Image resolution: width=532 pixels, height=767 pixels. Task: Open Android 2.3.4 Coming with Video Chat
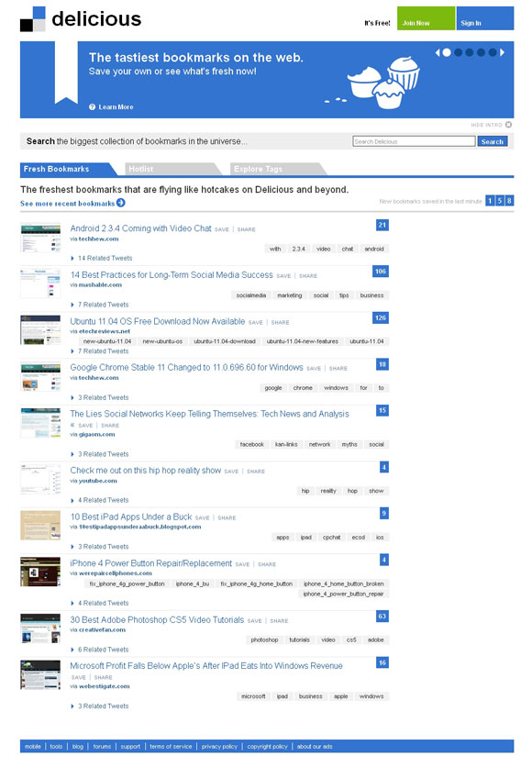click(141, 228)
